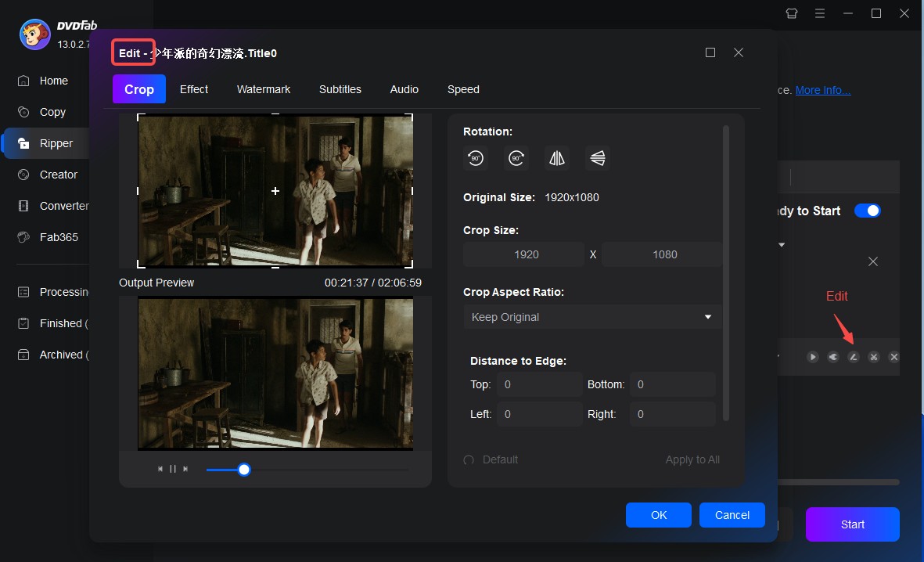Open the Ripper module in the sidebar
Screen dimensions: 924x562
[55, 143]
